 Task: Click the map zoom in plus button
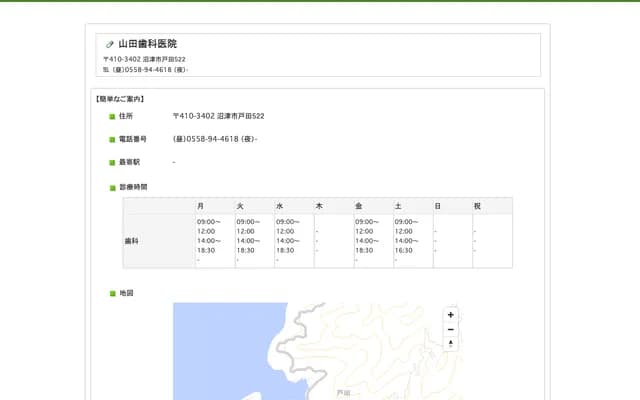pos(450,315)
